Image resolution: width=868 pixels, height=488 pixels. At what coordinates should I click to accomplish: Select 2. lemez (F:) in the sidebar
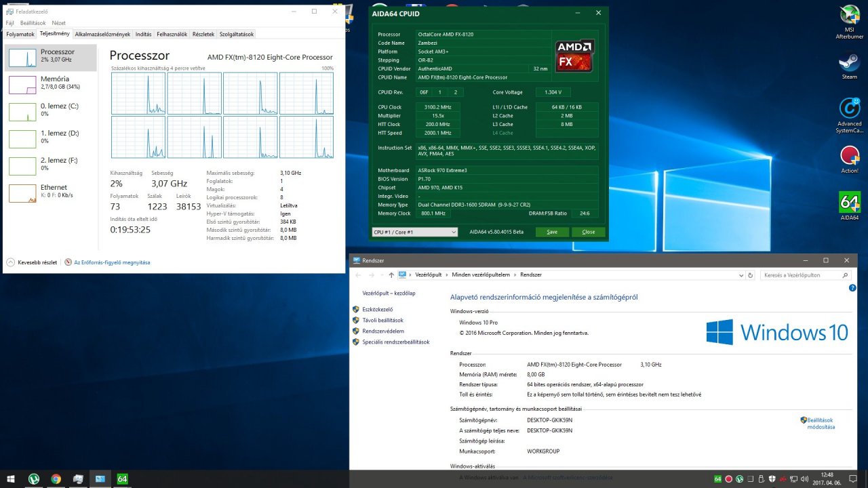51,167
